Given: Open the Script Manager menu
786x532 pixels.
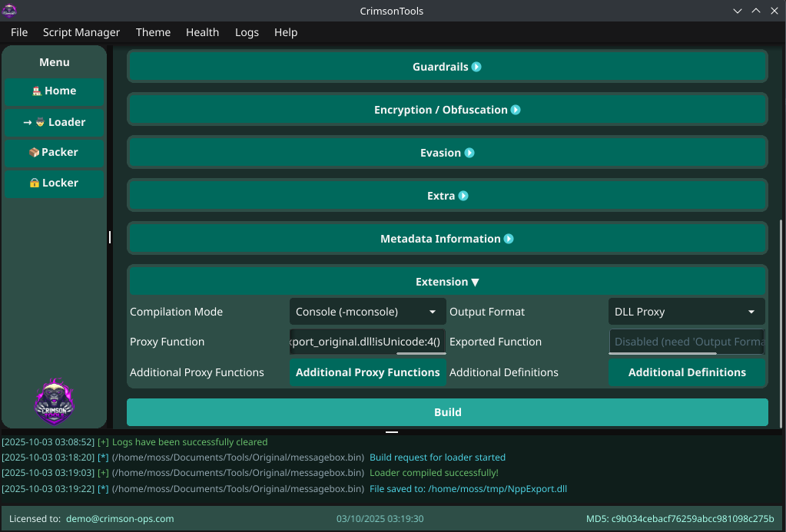Looking at the screenshot, I should pos(81,32).
